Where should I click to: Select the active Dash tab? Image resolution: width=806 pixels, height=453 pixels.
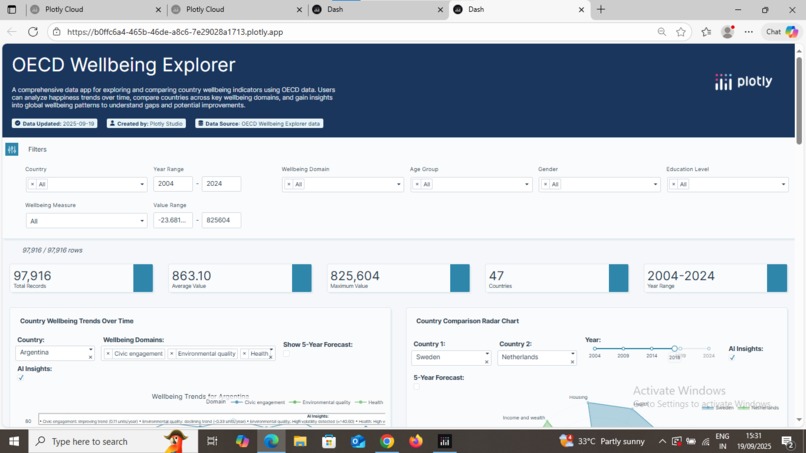(519, 9)
